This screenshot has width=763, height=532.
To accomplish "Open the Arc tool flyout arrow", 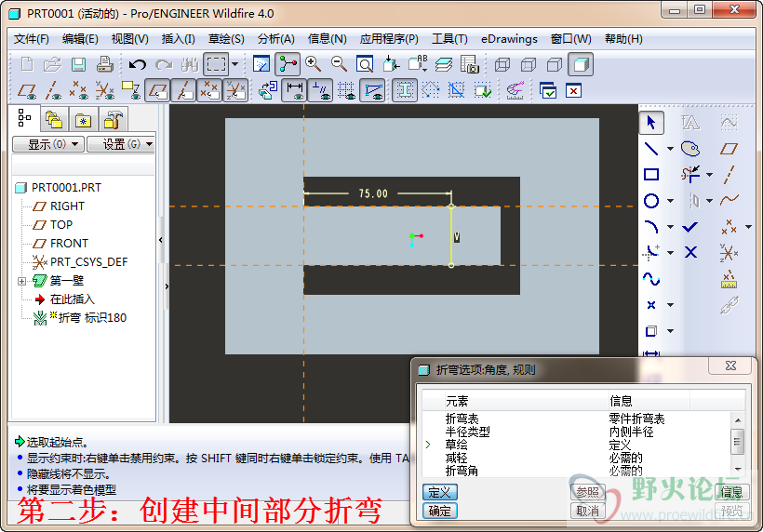I will point(671,227).
